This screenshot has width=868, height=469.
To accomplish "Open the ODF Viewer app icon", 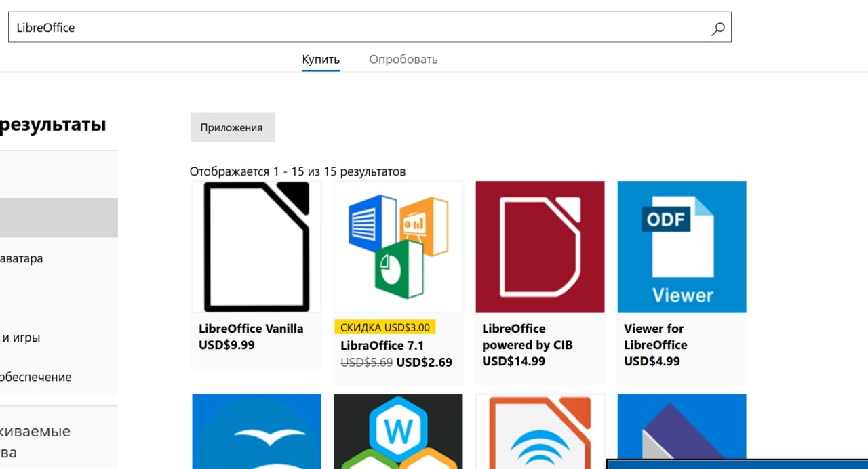I will [682, 247].
